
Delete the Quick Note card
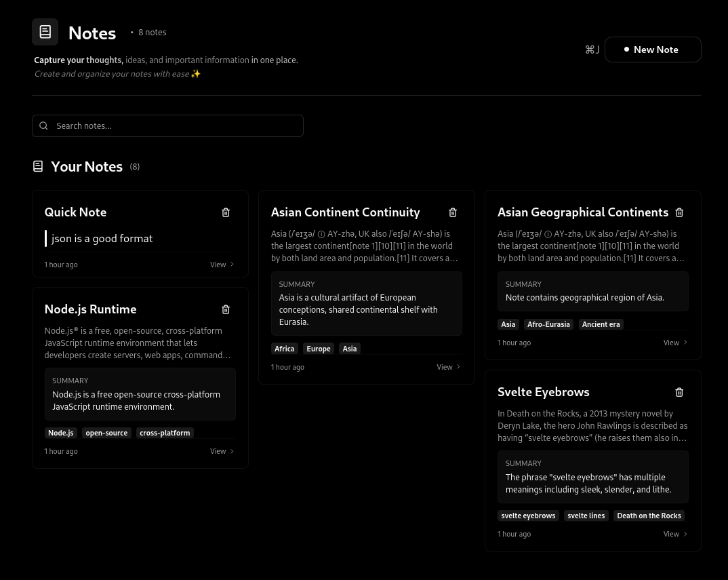click(x=226, y=212)
